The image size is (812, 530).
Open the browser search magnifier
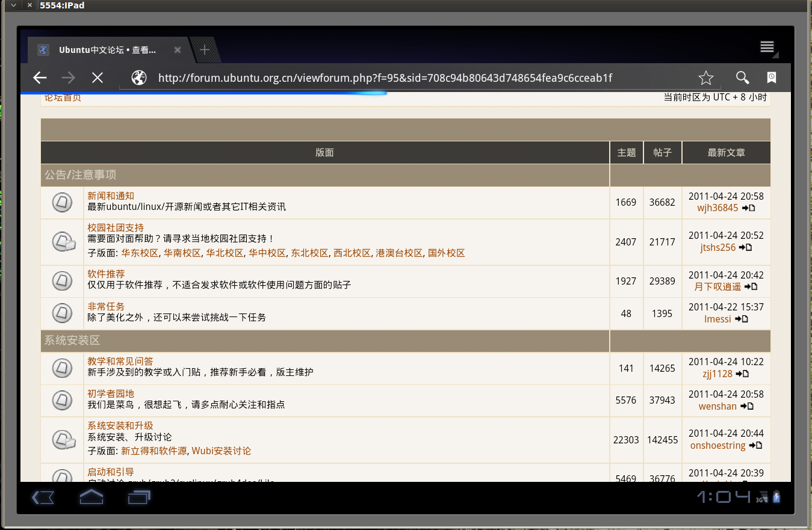(x=743, y=78)
